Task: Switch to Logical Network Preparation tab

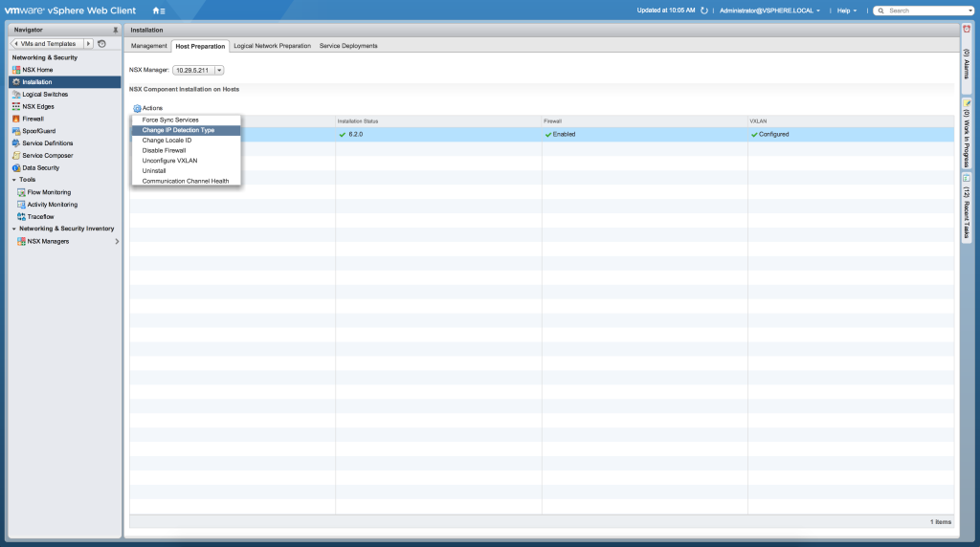Action: (x=272, y=46)
